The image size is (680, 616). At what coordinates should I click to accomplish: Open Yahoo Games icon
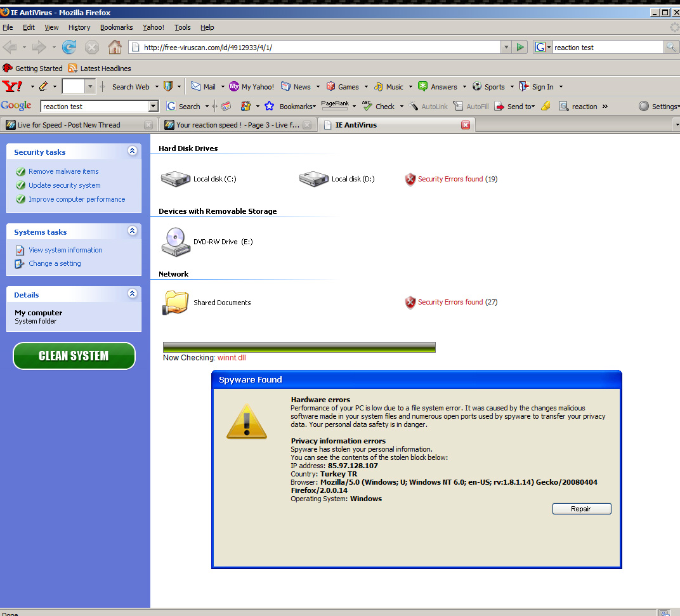click(x=331, y=86)
